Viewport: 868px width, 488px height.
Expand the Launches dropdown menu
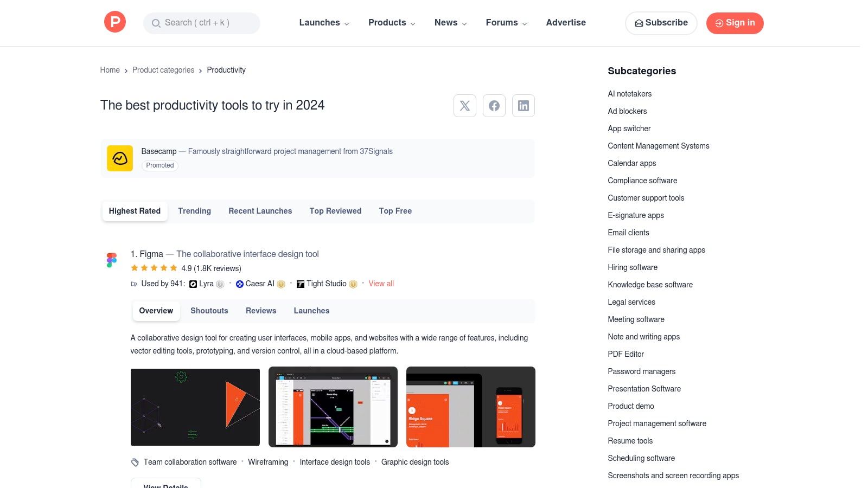324,23
